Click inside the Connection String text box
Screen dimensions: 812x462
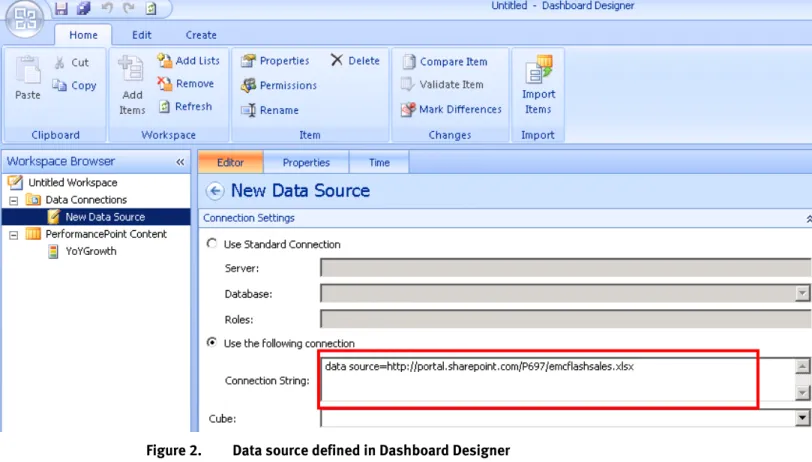(557, 380)
